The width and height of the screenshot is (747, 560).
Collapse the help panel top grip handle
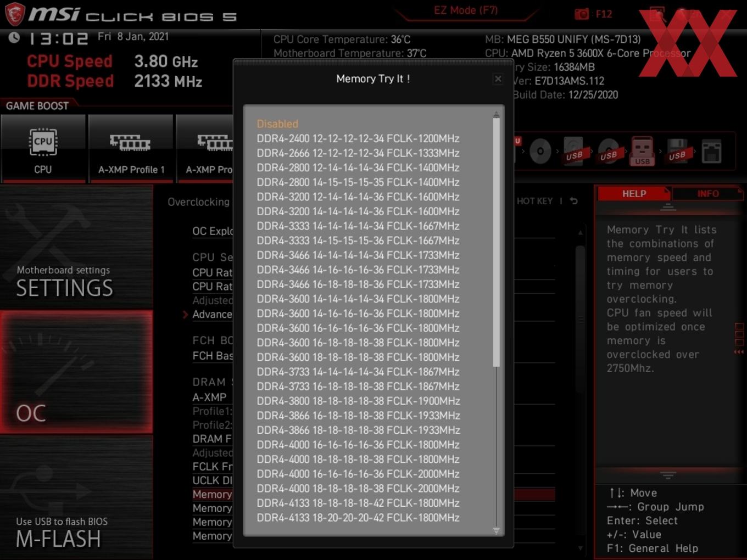click(668, 208)
